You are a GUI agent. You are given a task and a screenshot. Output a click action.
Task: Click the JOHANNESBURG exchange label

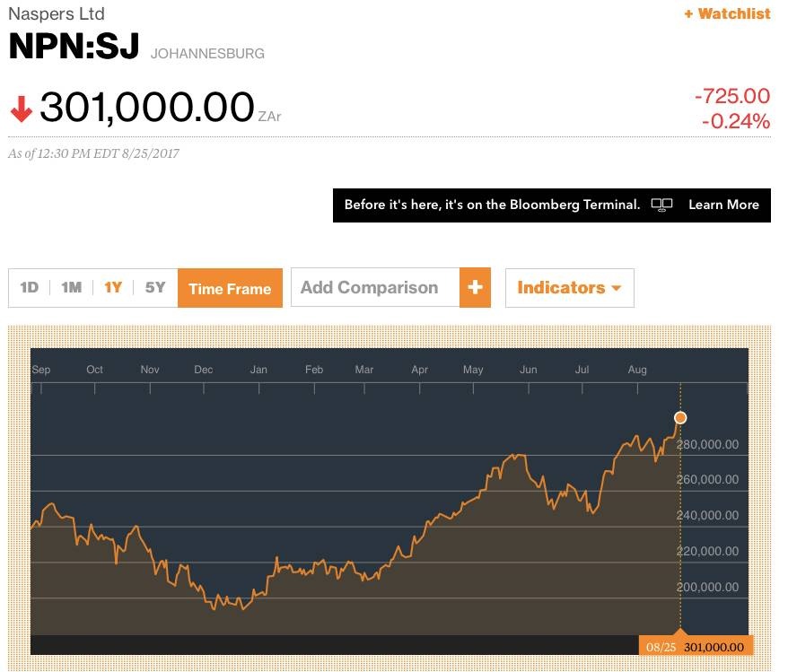207,53
